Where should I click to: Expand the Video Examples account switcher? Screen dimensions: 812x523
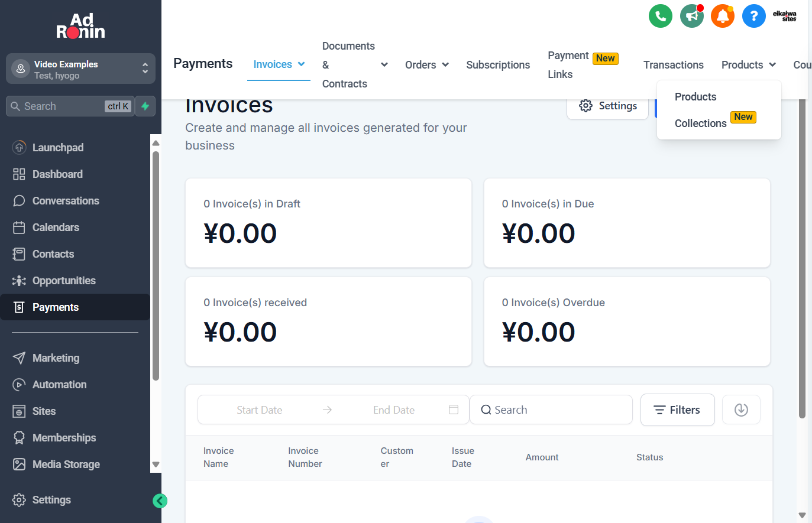(80, 69)
